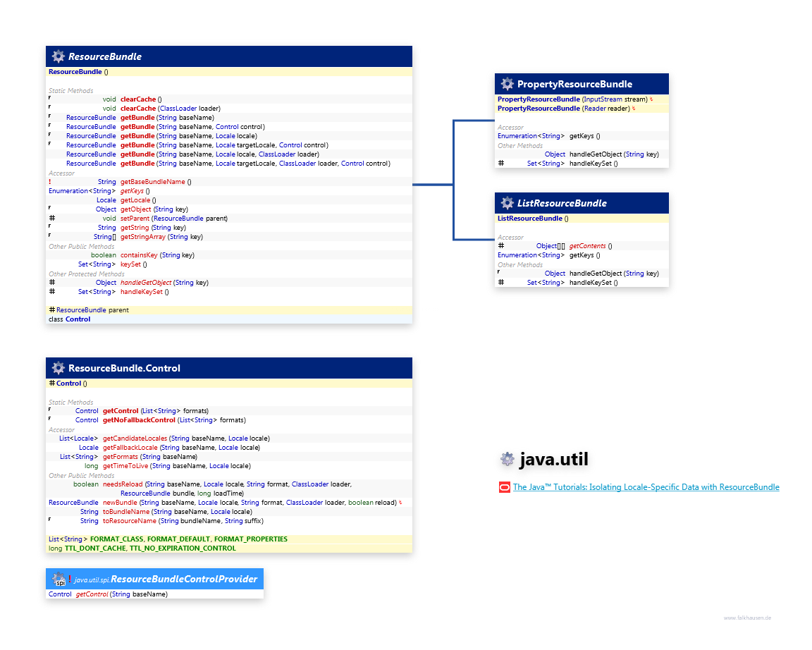The height and width of the screenshot is (650, 812).
Task: Click the ListResourceBundle gear icon
Action: point(507,203)
